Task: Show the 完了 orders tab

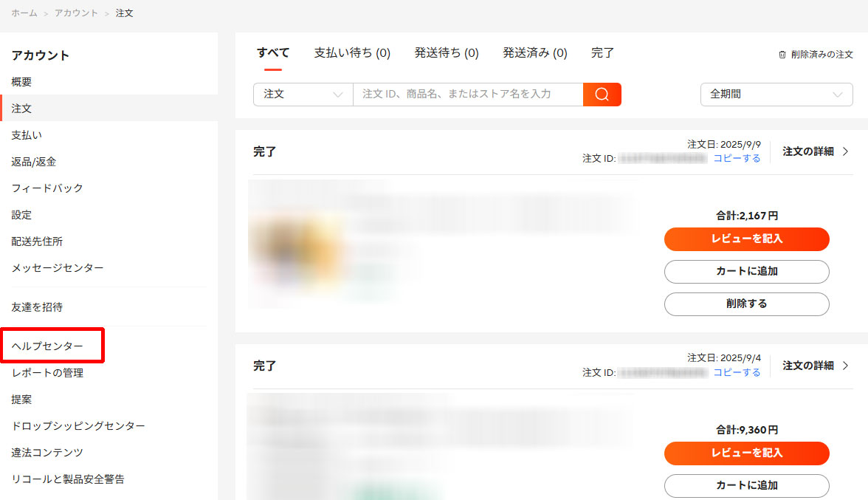Action: click(602, 53)
